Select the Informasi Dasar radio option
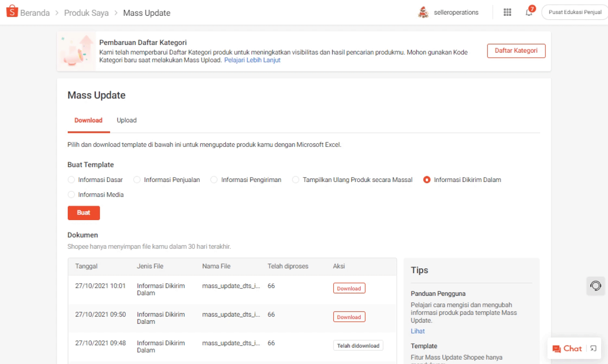Image resolution: width=608 pixels, height=364 pixels. pos(71,180)
